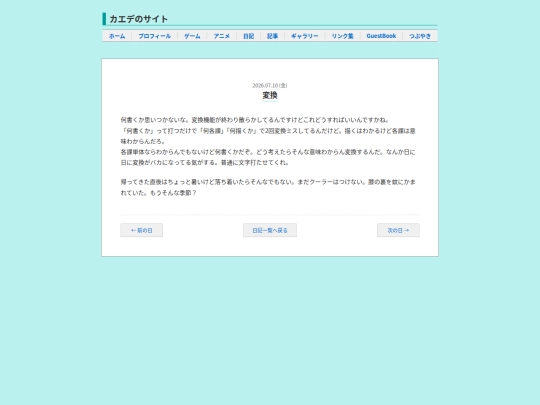Go to 次の日 → entry
The width and height of the screenshot is (540, 405).
click(398, 230)
